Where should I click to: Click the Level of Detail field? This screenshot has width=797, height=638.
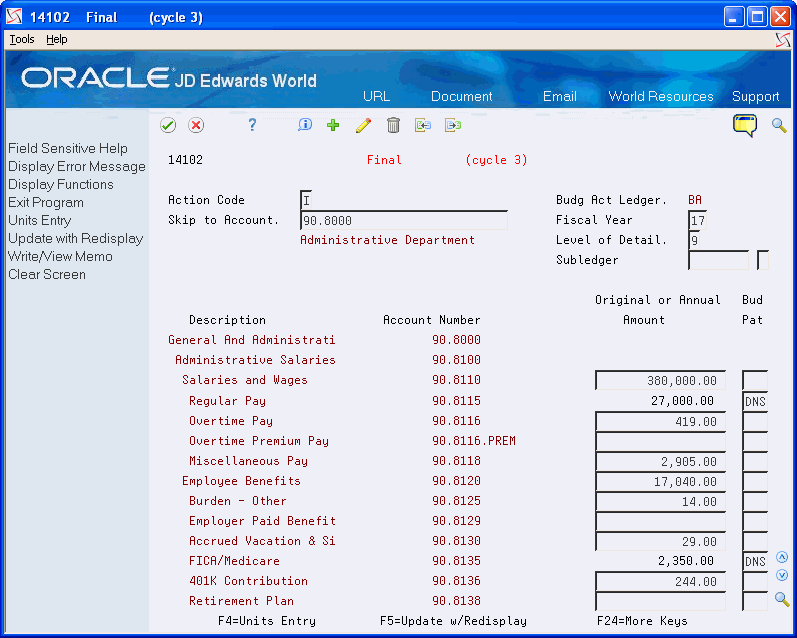tap(694, 240)
